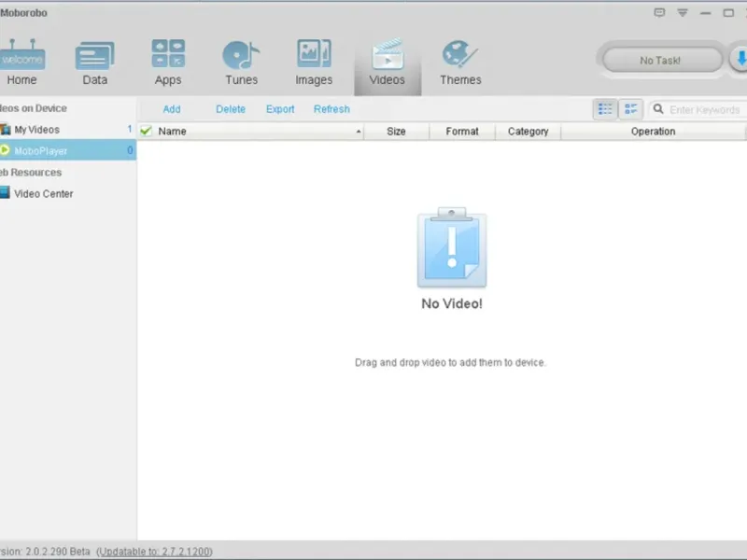747x560 pixels.
Task: Open the Home welcome icon
Action: coord(21,55)
